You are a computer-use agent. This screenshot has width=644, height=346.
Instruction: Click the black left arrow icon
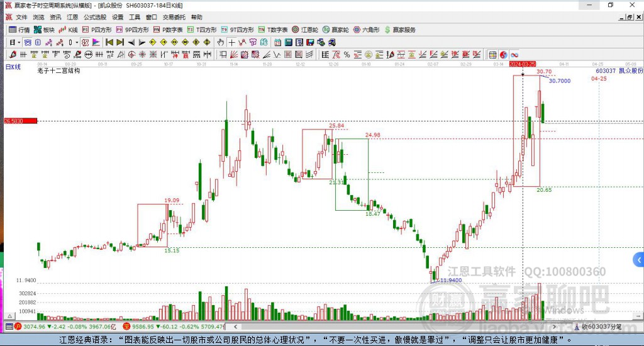131,42
